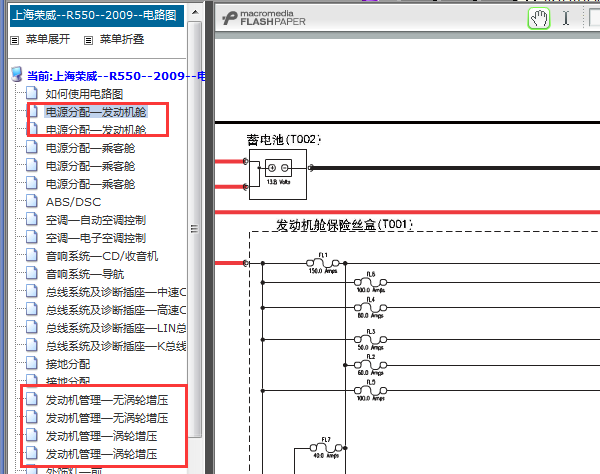Open ABS/DSC circuit diagram
Viewport: 600px width, 474px height.
click(73, 202)
